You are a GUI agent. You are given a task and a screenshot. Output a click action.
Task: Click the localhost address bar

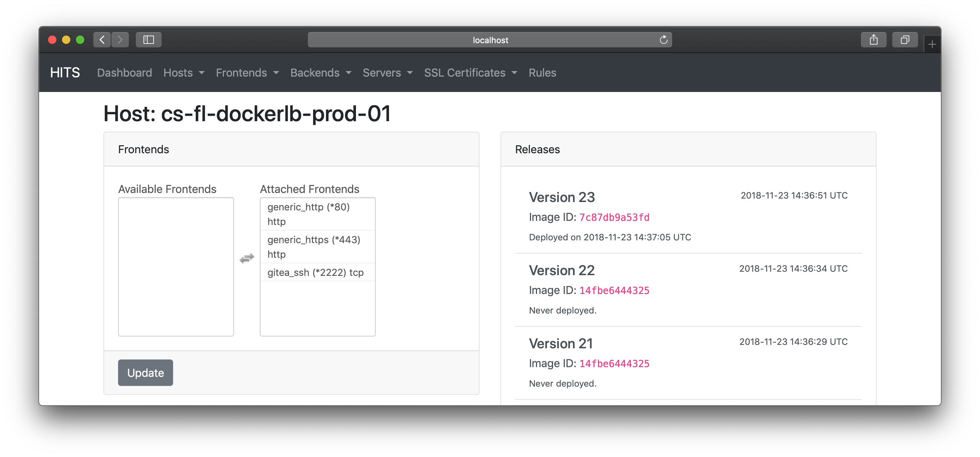point(490,40)
